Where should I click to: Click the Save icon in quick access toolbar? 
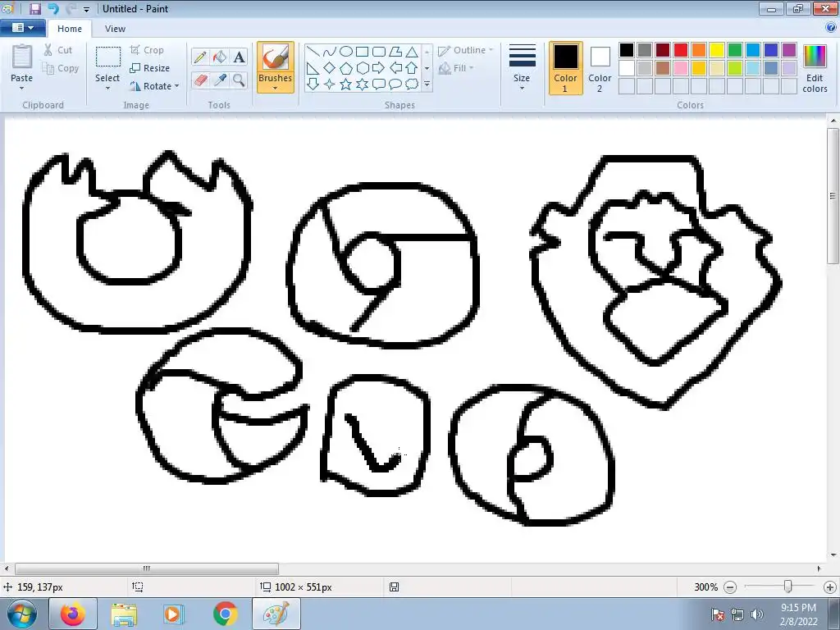tap(34, 8)
